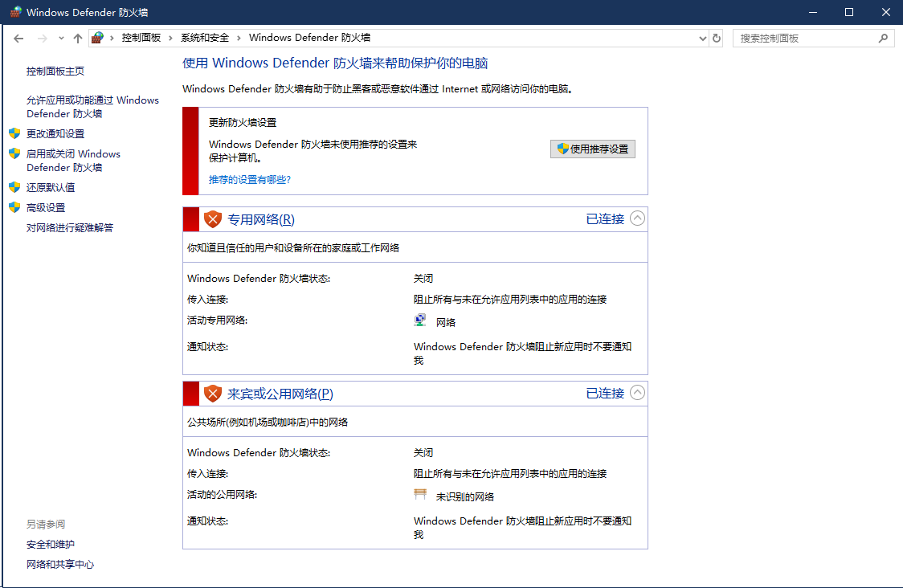Viewport: 903px width, 588px height.
Task: Open the address bar history dropdown
Action: point(701,38)
